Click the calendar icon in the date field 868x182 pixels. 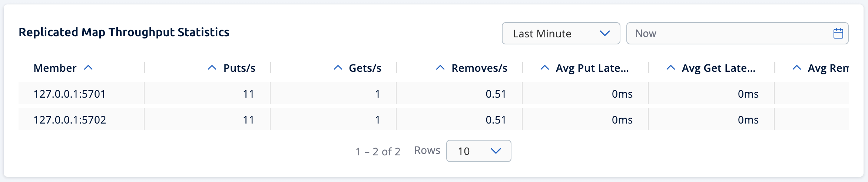click(x=838, y=34)
